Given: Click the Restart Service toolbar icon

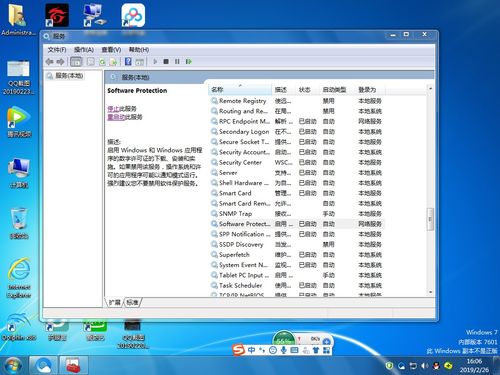Looking at the screenshot, I should pos(189,62).
